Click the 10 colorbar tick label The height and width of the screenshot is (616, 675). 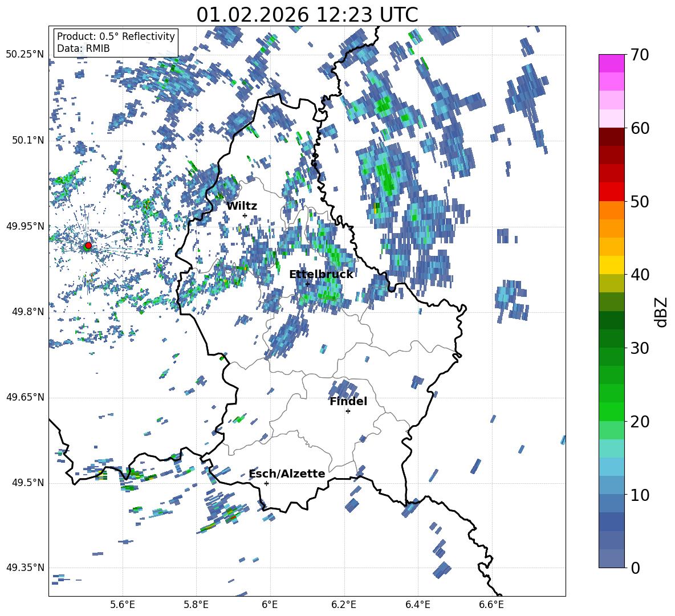(x=640, y=495)
